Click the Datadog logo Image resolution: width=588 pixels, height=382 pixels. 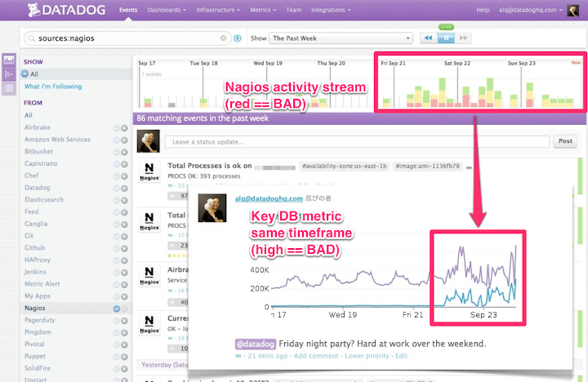click(66, 10)
